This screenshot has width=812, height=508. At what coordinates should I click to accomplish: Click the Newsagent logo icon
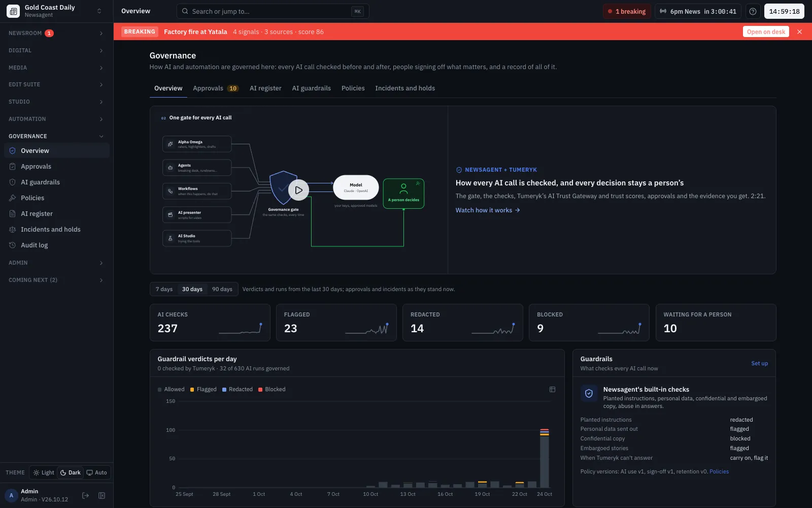coord(13,11)
